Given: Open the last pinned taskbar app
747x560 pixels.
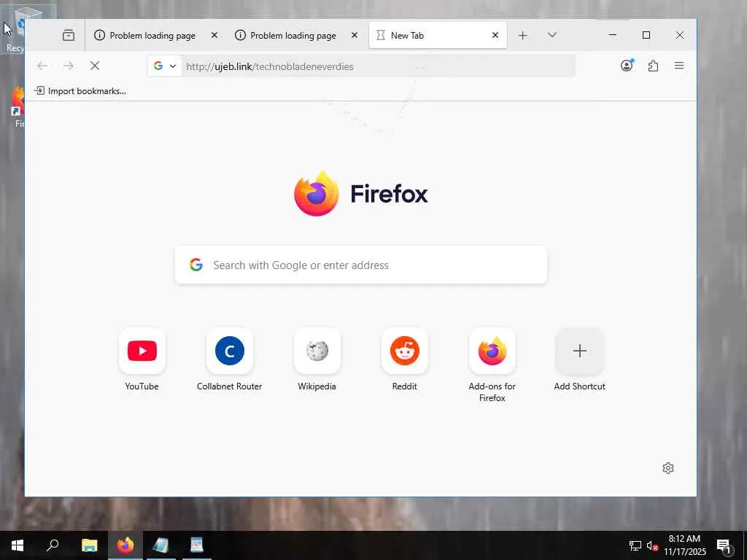Looking at the screenshot, I should click(x=197, y=545).
